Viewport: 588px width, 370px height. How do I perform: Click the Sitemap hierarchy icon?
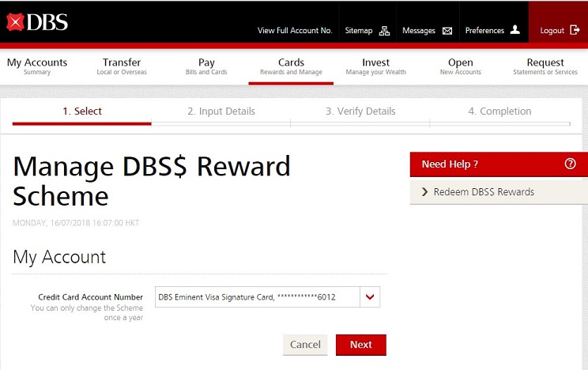385,31
